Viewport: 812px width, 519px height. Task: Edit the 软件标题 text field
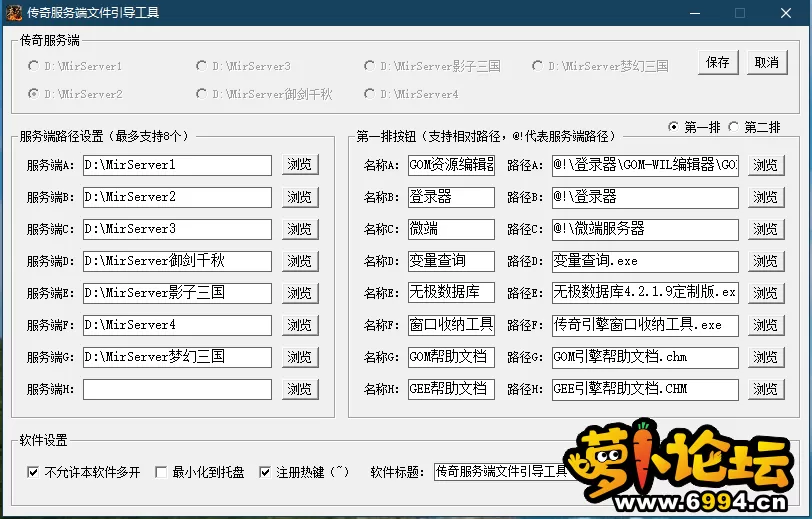click(x=501, y=472)
